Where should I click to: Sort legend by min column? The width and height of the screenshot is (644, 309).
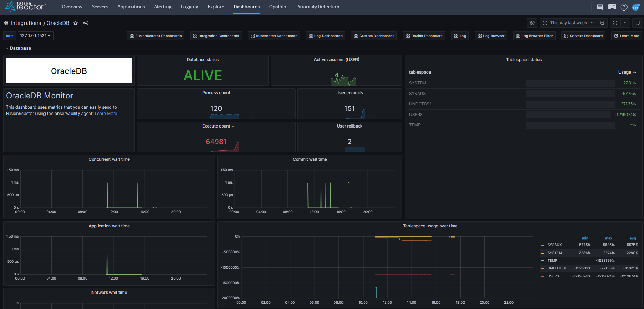[x=585, y=238]
